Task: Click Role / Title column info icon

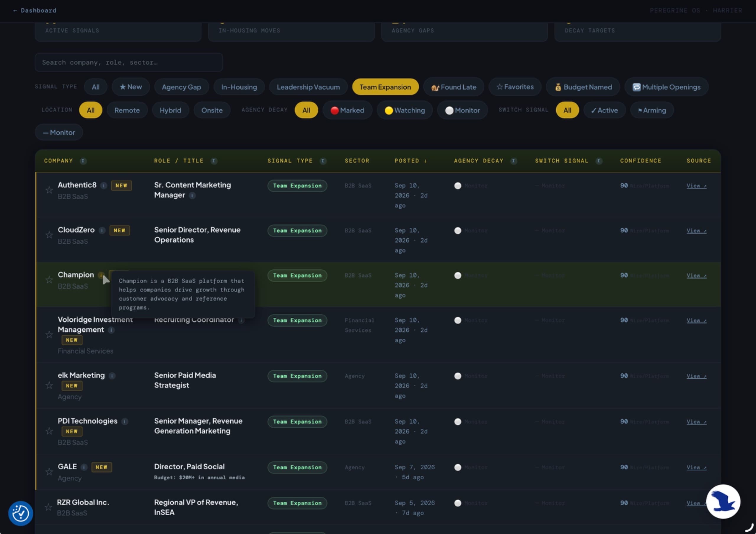Action: point(214,161)
